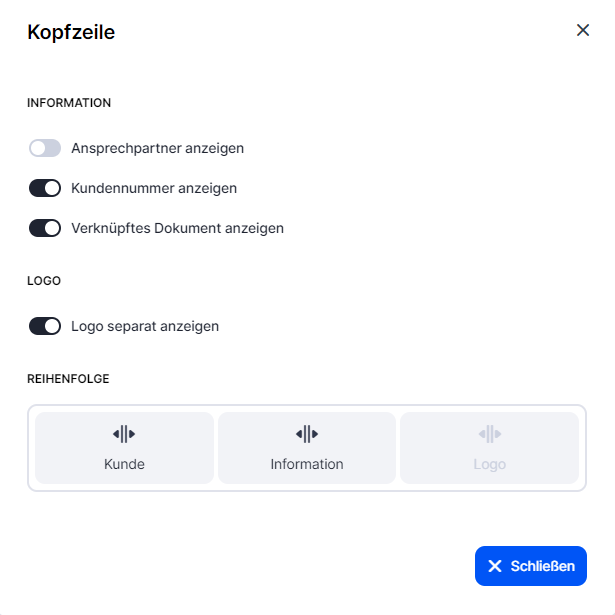Click the drag handle icon above Kunde
Viewport: 615px width, 615px height.
coord(124,434)
